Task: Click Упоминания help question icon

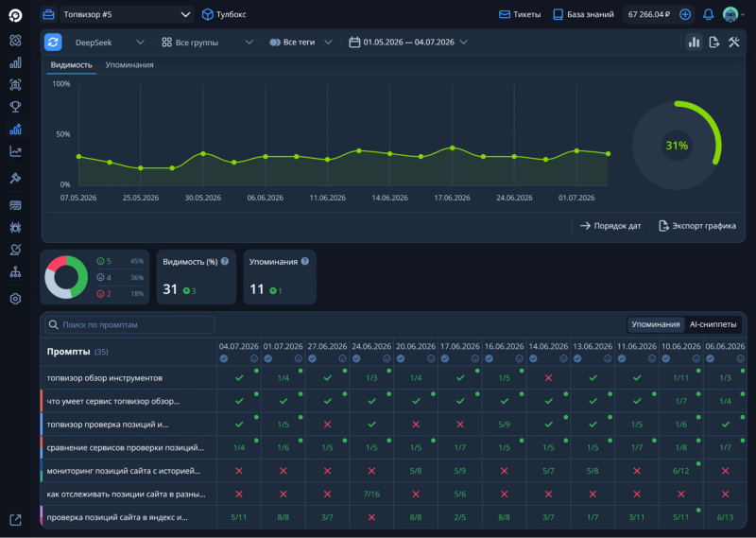Action: (304, 262)
